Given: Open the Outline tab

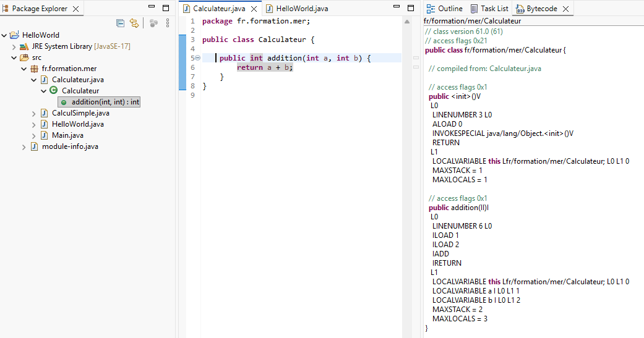Looking at the screenshot, I should coord(450,9).
